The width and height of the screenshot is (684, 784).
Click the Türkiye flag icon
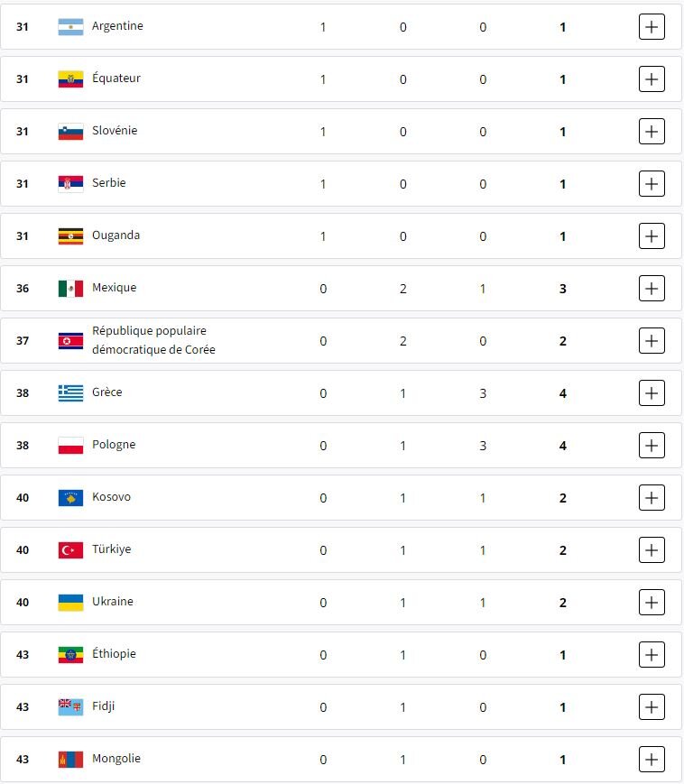pyautogui.click(x=70, y=550)
